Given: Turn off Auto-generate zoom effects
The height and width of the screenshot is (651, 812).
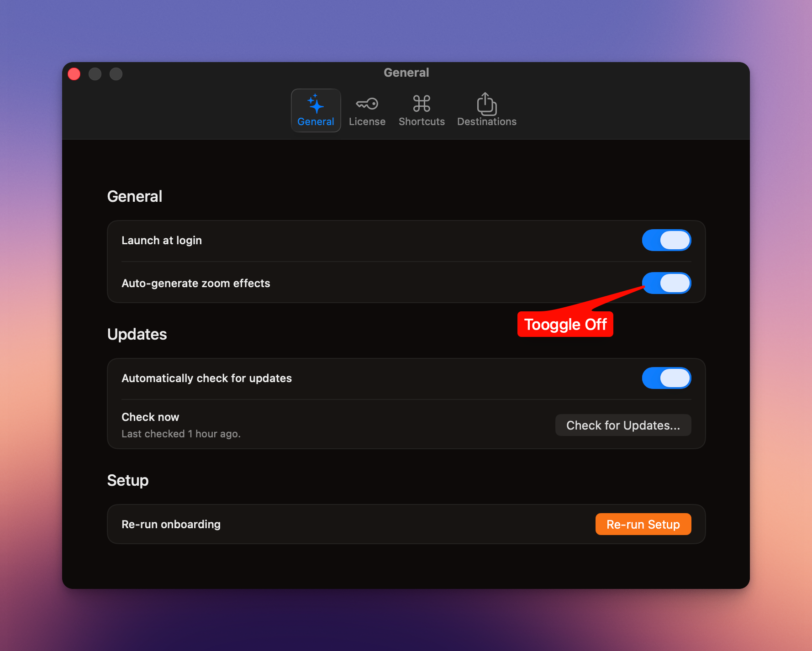Looking at the screenshot, I should coord(666,283).
